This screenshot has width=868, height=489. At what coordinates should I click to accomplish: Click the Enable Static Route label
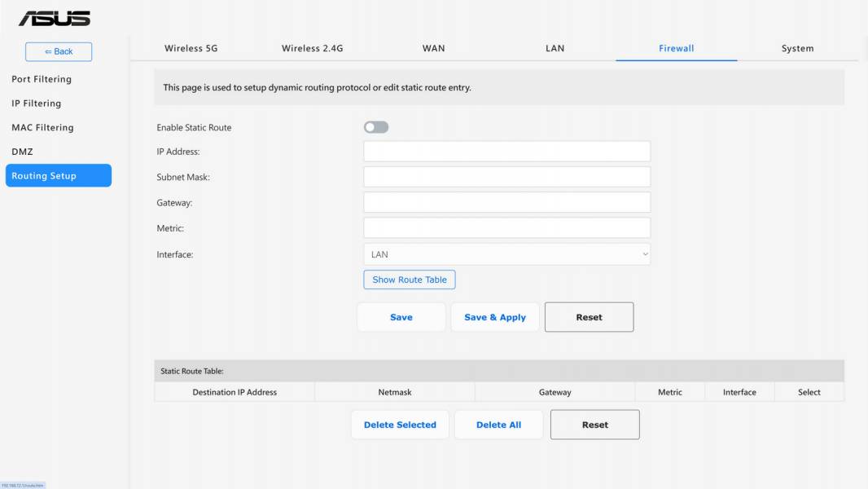point(194,127)
